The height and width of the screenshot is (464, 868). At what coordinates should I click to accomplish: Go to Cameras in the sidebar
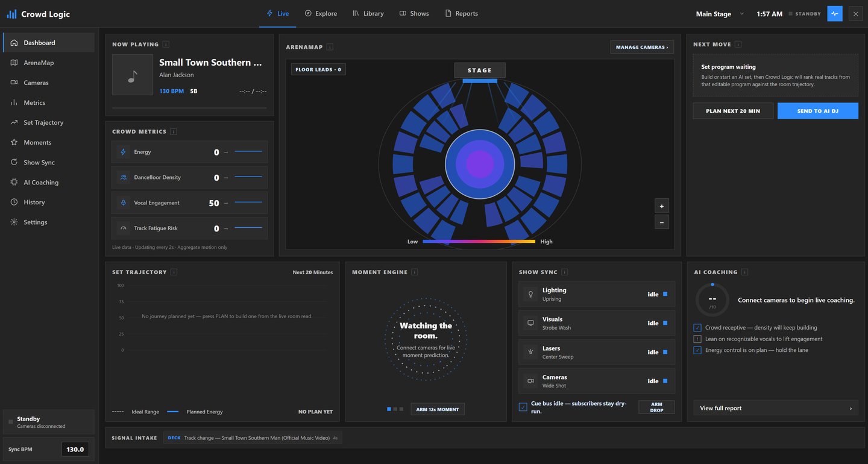tap(49, 83)
